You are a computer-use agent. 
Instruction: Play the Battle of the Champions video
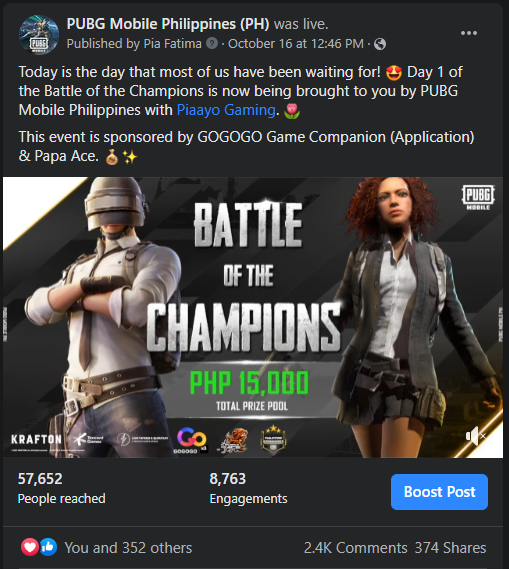(253, 317)
